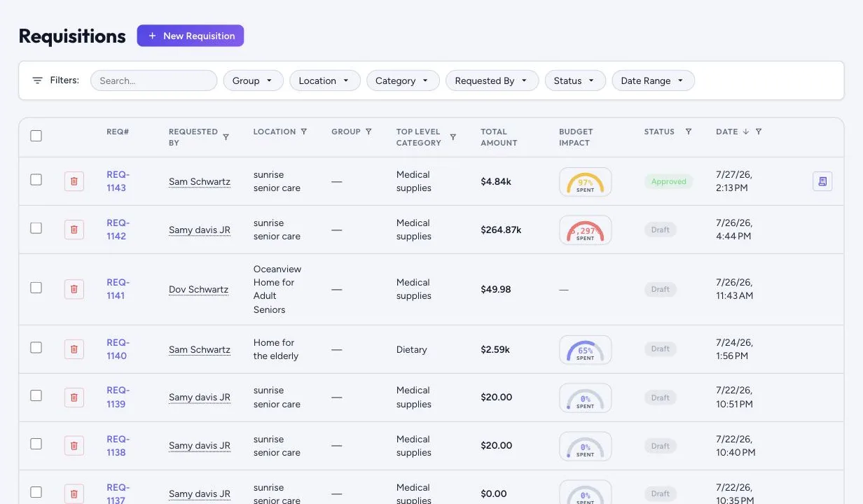Remove REQ-1141 using its trash icon
Screen dimensions: 863x504
(74, 289)
